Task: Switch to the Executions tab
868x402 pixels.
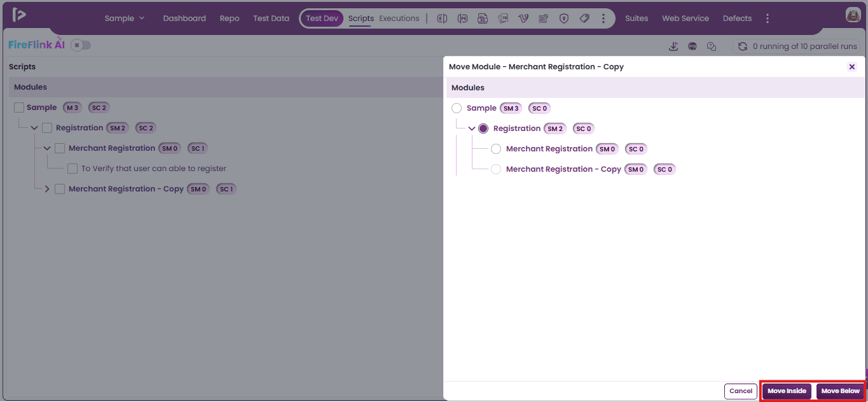Action: click(x=399, y=18)
